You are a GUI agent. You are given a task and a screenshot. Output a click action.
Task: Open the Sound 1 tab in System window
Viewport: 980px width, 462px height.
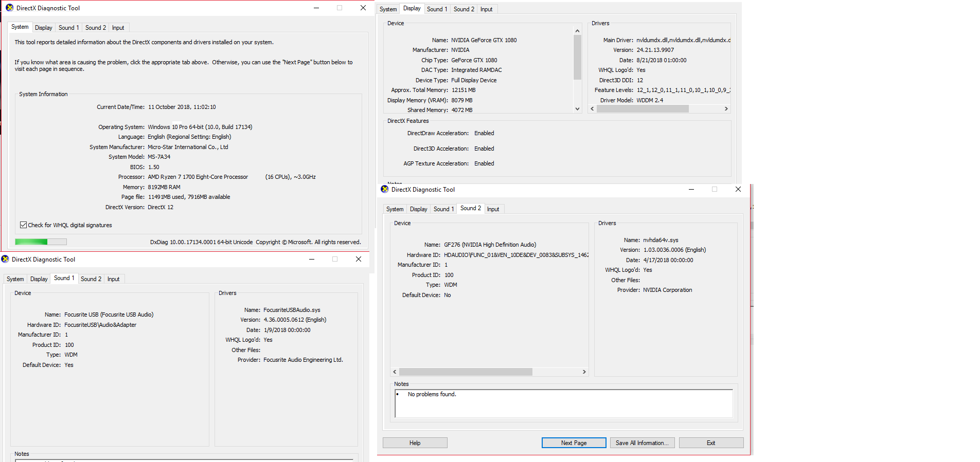point(68,28)
